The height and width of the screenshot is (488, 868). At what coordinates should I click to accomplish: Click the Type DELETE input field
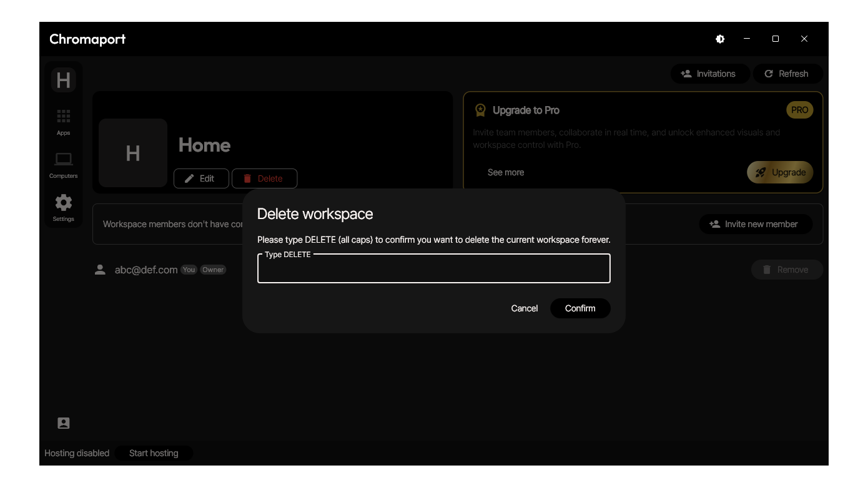click(433, 270)
